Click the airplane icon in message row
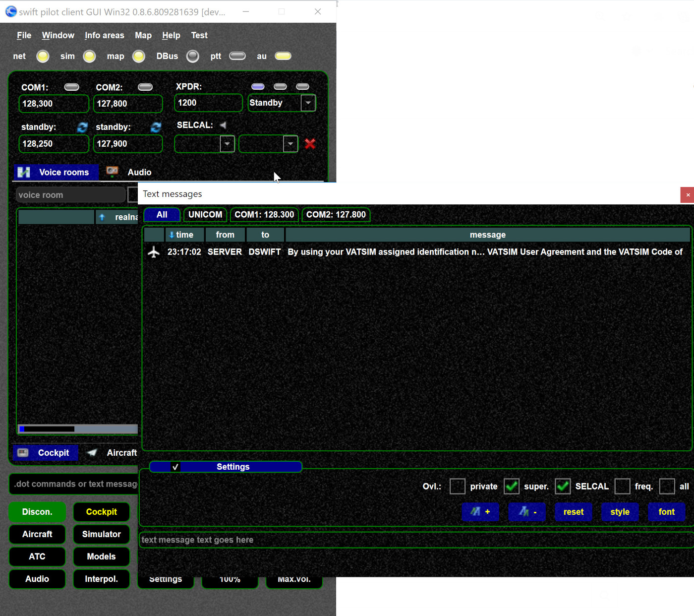 click(154, 252)
